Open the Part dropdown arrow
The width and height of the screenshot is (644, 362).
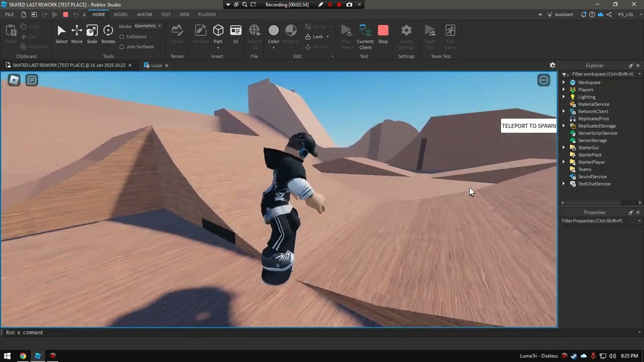click(218, 48)
